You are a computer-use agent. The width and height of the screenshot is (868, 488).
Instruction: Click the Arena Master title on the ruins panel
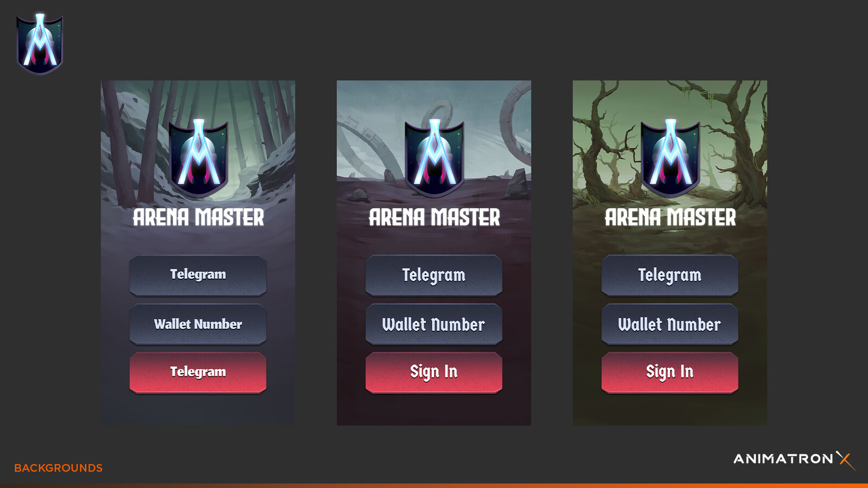(435, 217)
